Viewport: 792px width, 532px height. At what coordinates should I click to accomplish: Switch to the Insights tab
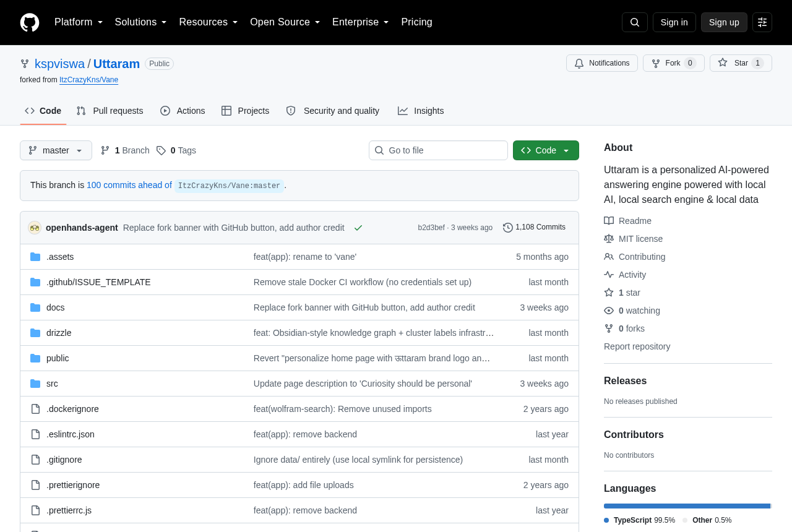click(421, 111)
